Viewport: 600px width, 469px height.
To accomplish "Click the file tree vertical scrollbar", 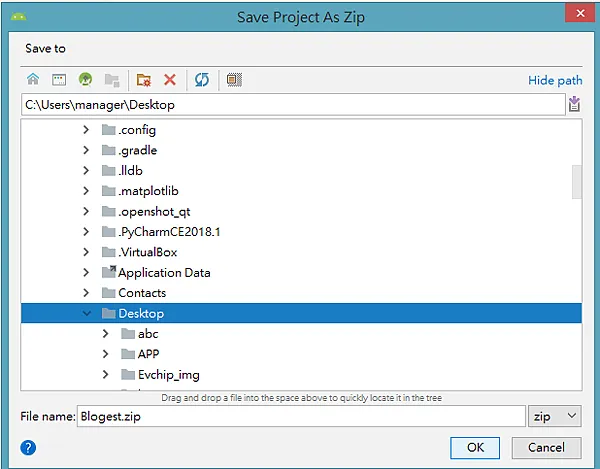I will coord(576,182).
